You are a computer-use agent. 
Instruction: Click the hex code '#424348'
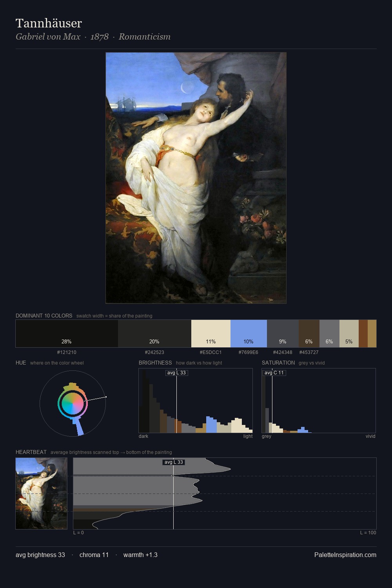[283, 352]
